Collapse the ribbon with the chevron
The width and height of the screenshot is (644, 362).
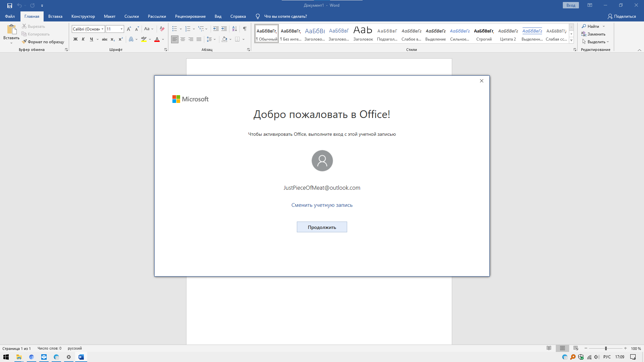(x=639, y=50)
